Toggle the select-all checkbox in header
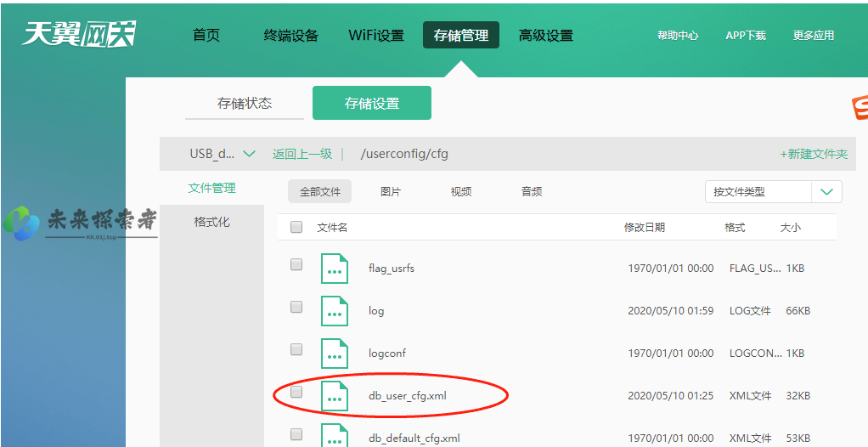The image size is (868, 447). (x=296, y=227)
